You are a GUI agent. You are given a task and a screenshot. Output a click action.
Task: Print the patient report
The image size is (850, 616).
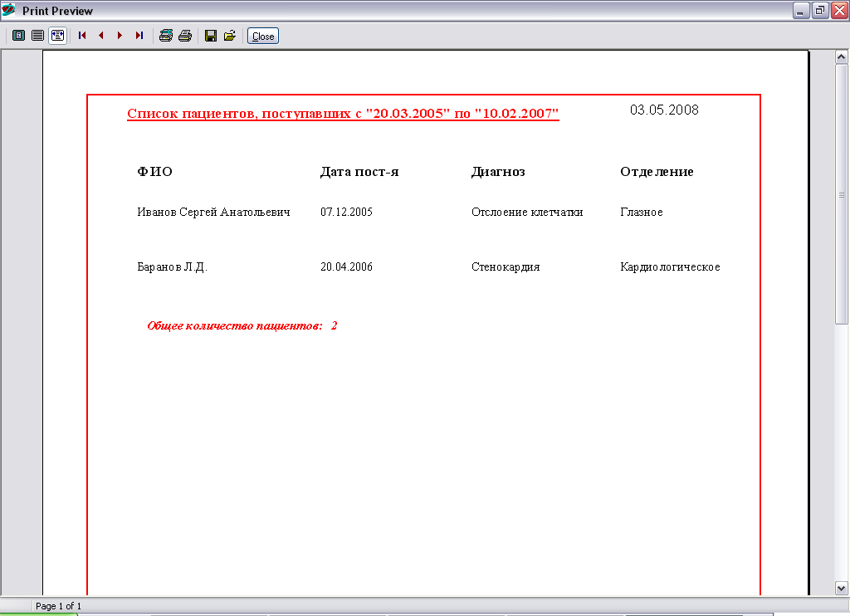tap(185, 36)
